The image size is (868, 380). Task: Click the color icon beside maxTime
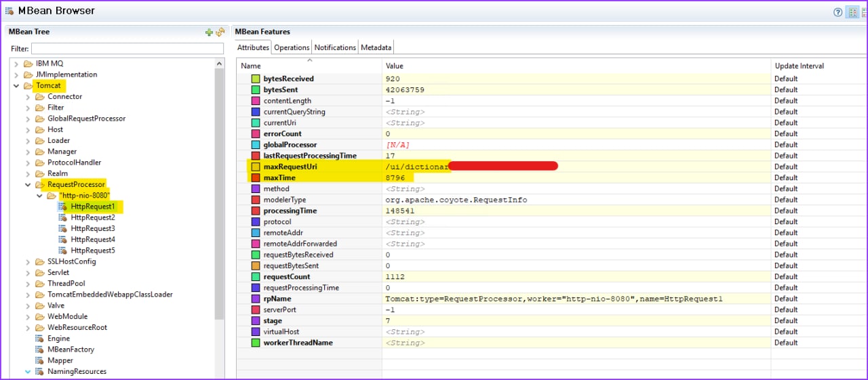pyautogui.click(x=256, y=177)
